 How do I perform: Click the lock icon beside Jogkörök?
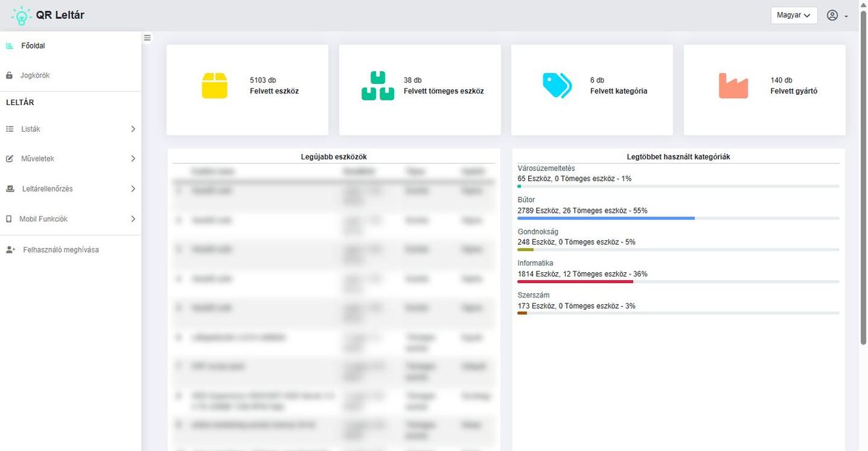[x=9, y=75]
